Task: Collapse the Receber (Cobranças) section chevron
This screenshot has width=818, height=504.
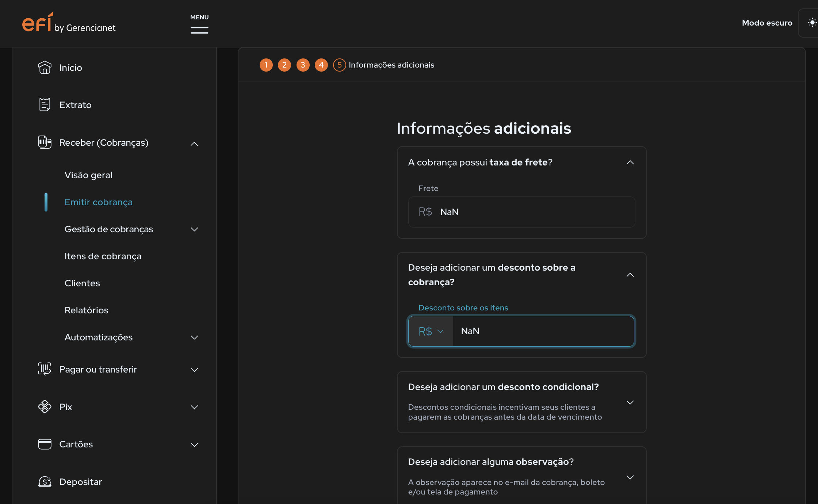Action: click(194, 144)
